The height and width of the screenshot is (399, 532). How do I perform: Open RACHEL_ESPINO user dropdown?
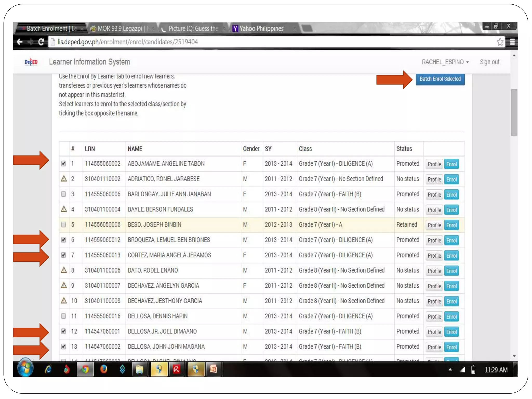click(445, 62)
